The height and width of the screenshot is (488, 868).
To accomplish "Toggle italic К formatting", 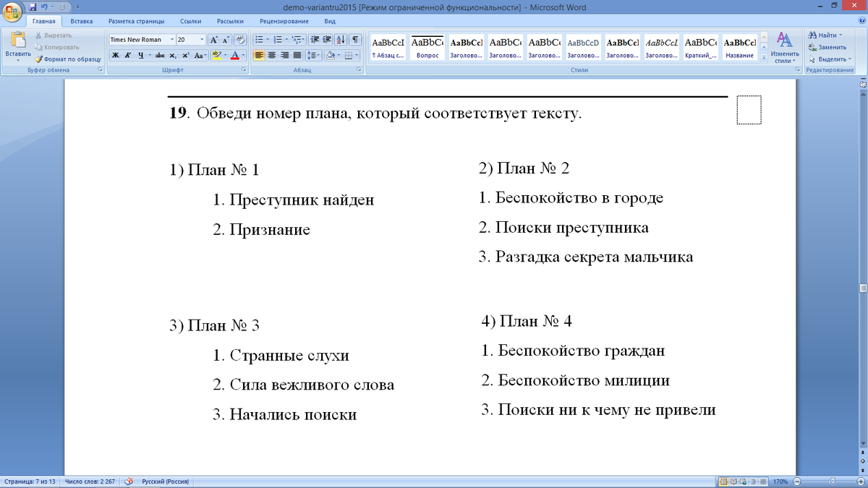I will pos(127,55).
